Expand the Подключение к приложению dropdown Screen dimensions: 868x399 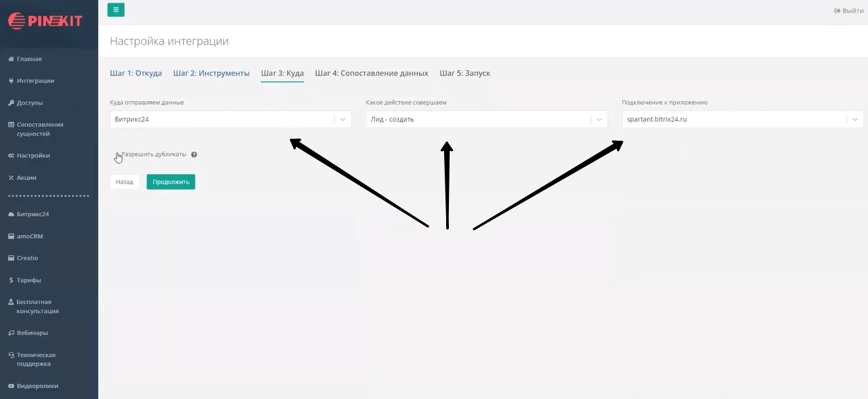pyautogui.click(x=742, y=119)
